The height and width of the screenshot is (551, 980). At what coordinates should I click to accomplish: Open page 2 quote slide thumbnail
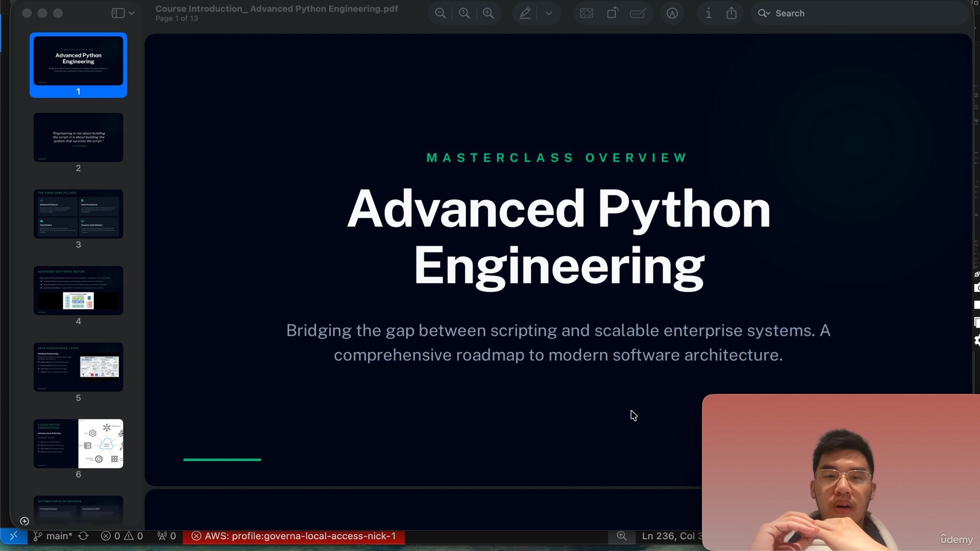[x=79, y=137]
